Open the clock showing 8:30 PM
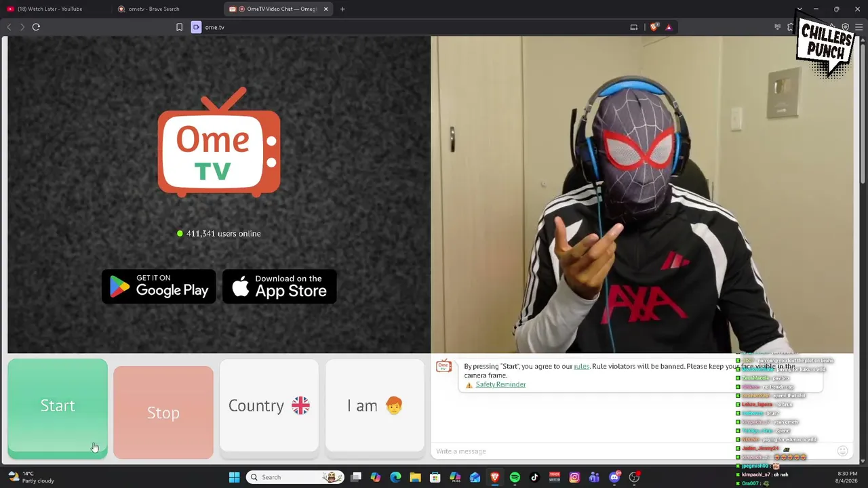The image size is (868, 488). [x=847, y=477]
